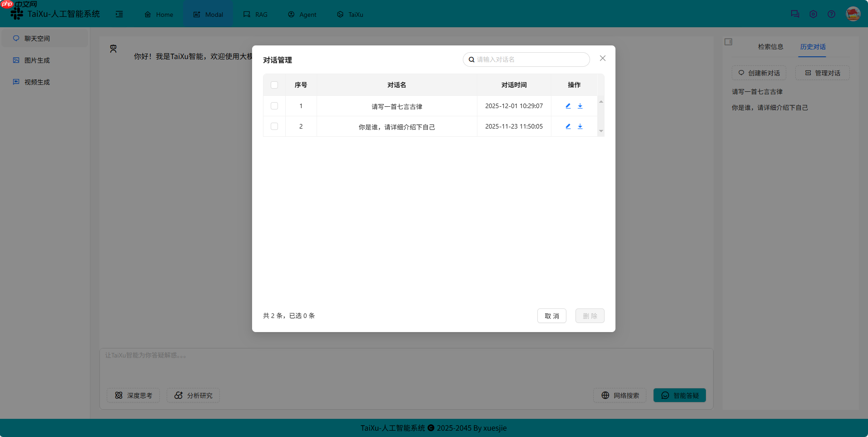Check the select-all checkbox in table header
The height and width of the screenshot is (437, 868).
click(x=275, y=85)
